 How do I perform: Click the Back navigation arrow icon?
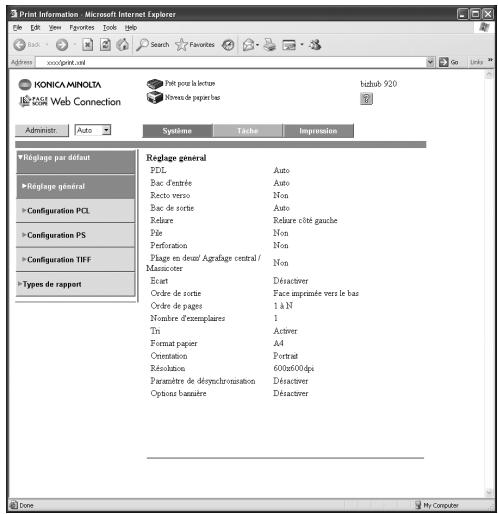20,44
